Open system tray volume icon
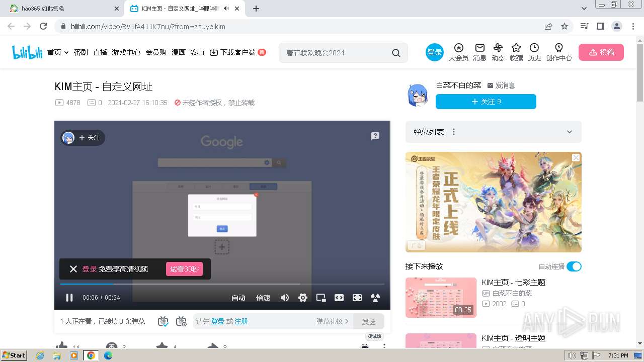This screenshot has height=362, width=644. 572,355
